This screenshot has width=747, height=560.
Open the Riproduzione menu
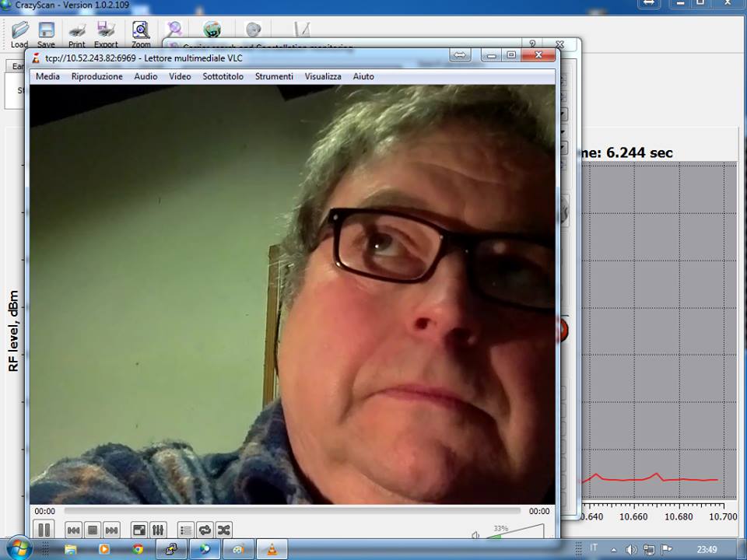click(96, 76)
